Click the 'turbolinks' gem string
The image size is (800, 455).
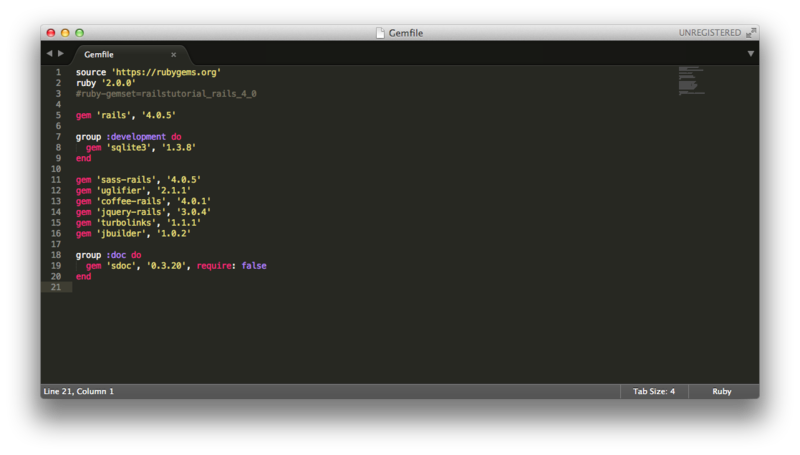126,222
